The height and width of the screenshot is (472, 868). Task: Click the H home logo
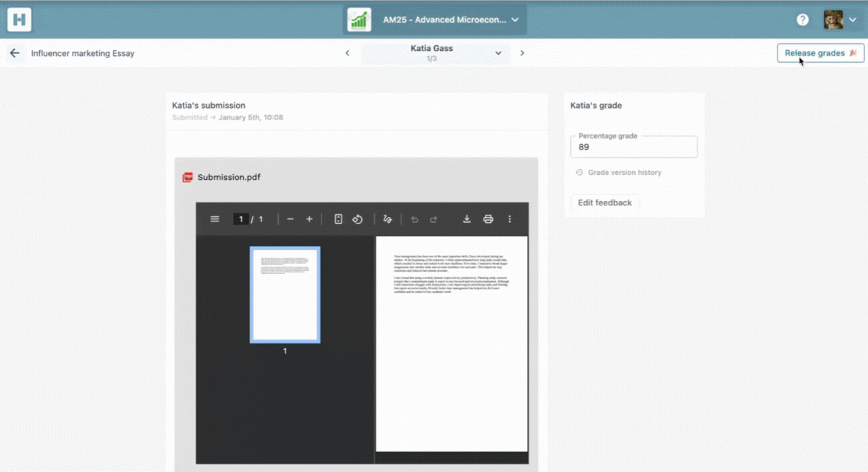(20, 20)
